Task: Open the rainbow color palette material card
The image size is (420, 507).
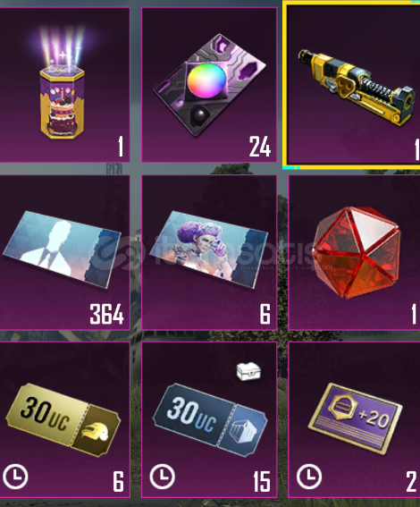Action: (209, 85)
